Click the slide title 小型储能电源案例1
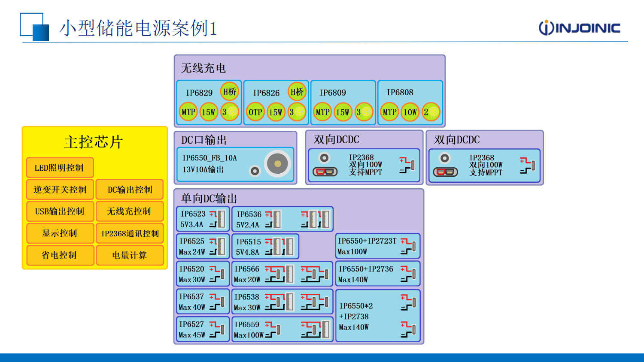 (138, 28)
